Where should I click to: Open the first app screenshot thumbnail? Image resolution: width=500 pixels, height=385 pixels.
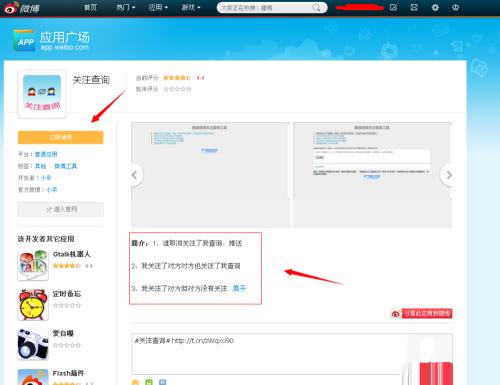pos(210,175)
